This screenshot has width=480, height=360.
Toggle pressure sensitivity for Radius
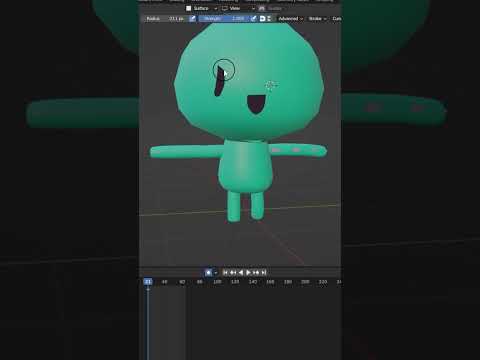tap(192, 19)
